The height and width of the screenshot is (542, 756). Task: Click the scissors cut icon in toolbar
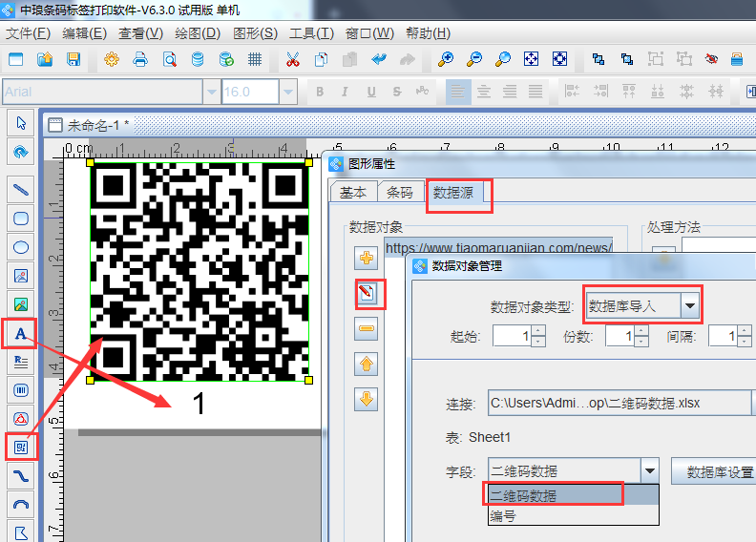tap(293, 59)
